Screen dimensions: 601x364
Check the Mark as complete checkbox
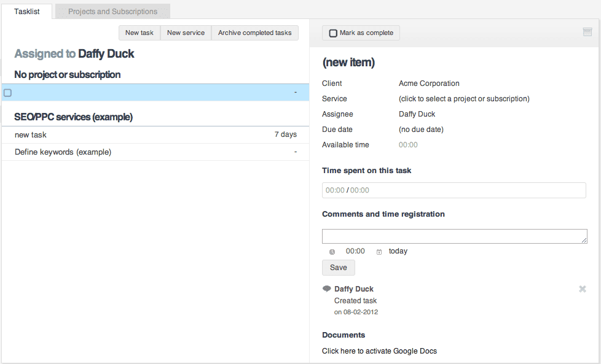(x=333, y=33)
